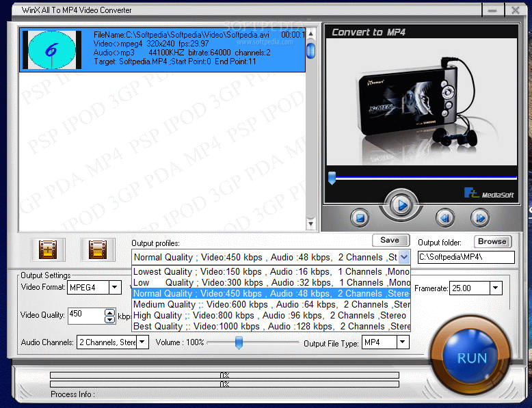The image size is (532, 408).
Task: Click the add video file filmstrip icon
Action: coord(48,249)
